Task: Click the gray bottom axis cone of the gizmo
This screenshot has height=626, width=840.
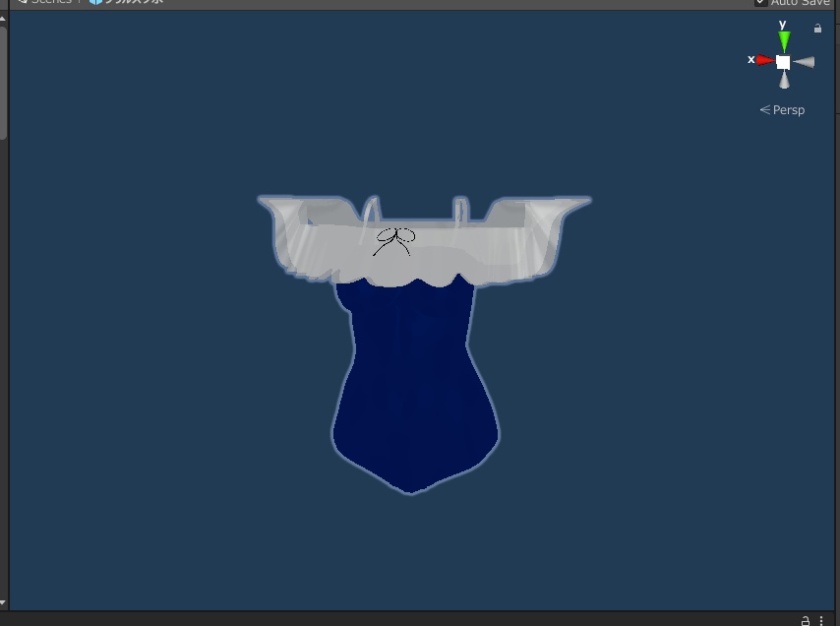Action: click(783, 81)
